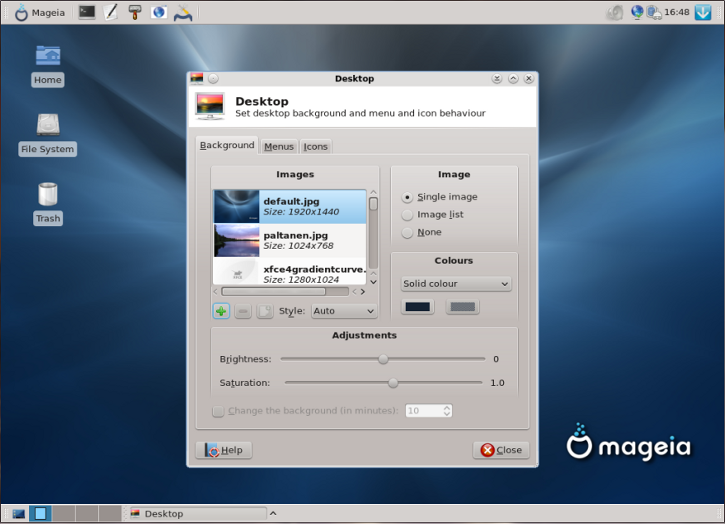The height and width of the screenshot is (524, 725).
Task: Enable Change the background checkbox
Action: click(x=218, y=411)
